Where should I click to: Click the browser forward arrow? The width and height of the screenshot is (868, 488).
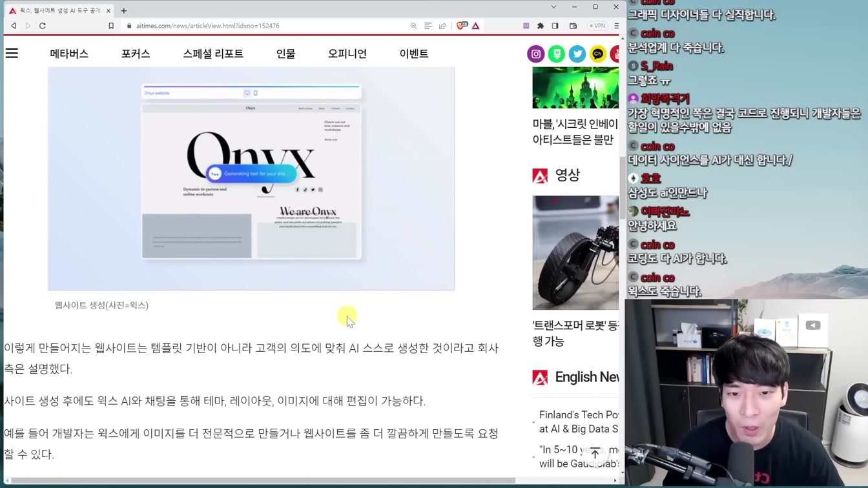(28, 26)
